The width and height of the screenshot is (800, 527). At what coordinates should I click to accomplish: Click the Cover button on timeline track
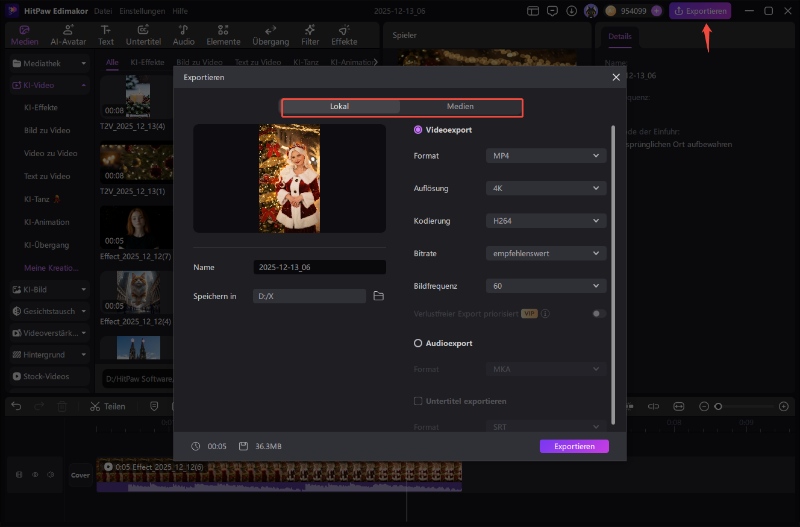coord(80,475)
